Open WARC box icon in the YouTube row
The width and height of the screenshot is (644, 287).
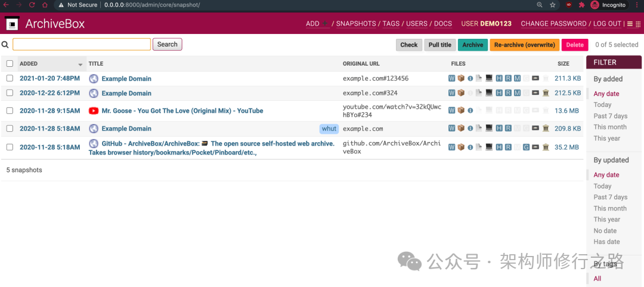[461, 110]
